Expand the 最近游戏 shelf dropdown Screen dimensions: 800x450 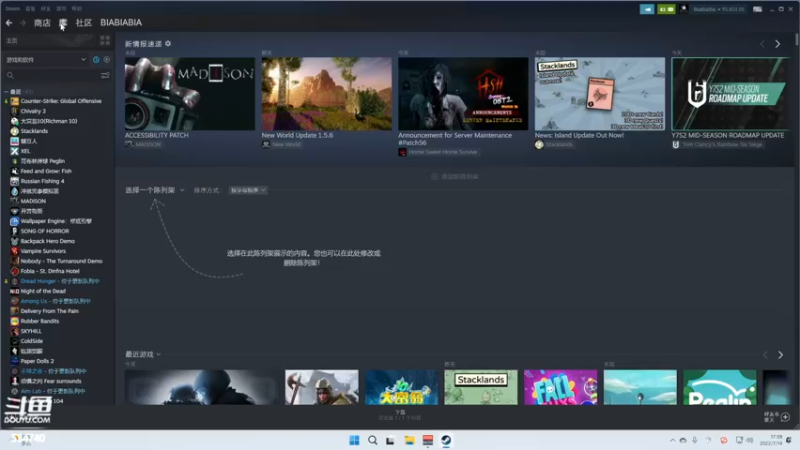pos(143,354)
